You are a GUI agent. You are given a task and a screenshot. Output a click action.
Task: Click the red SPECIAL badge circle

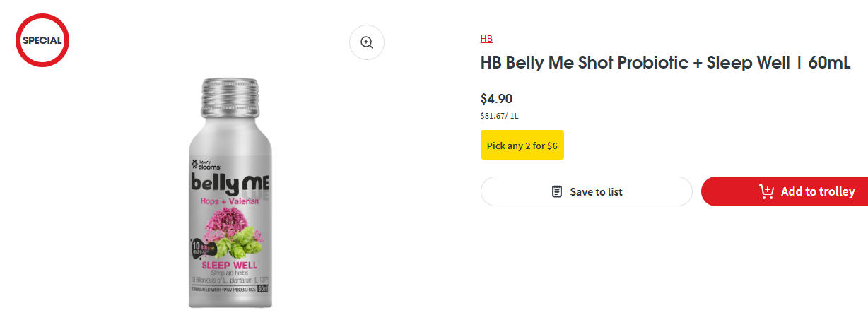point(42,40)
